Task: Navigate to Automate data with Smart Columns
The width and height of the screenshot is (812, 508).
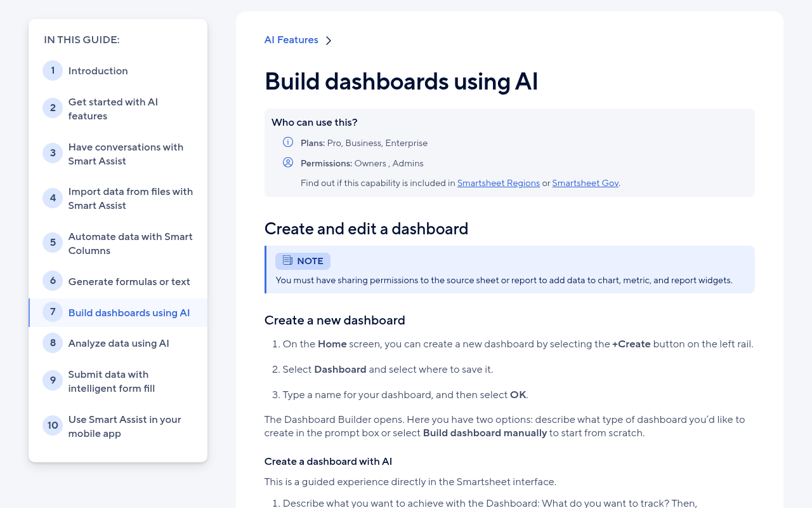Action: (x=131, y=243)
